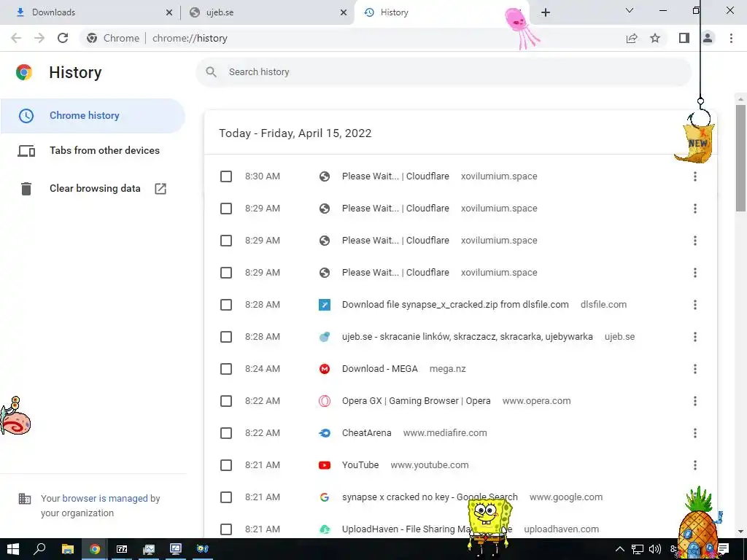Viewport: 747px width, 560px height.
Task: Open the 'browser is managed' link
Action: coord(105,499)
